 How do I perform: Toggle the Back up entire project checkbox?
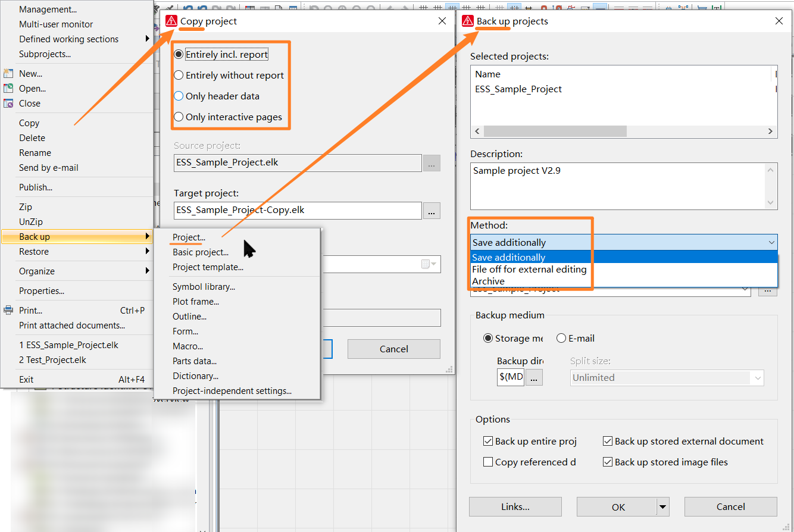point(488,442)
